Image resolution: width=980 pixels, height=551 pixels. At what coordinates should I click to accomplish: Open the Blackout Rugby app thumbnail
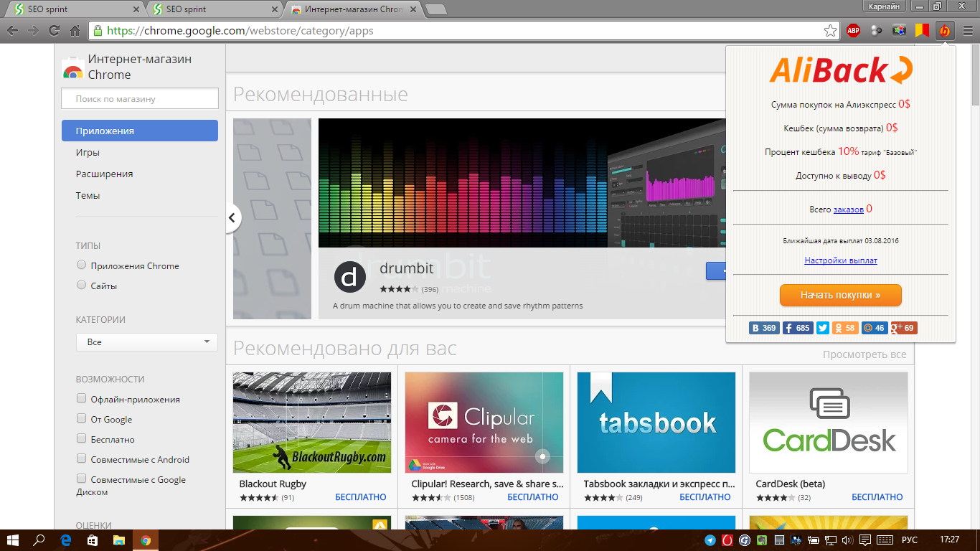[312, 423]
